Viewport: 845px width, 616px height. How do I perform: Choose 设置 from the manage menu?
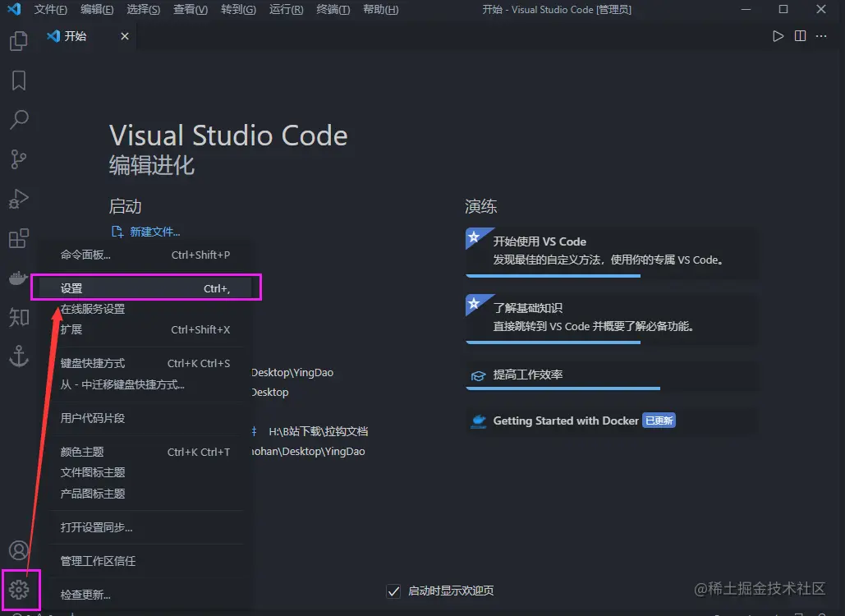click(x=145, y=288)
